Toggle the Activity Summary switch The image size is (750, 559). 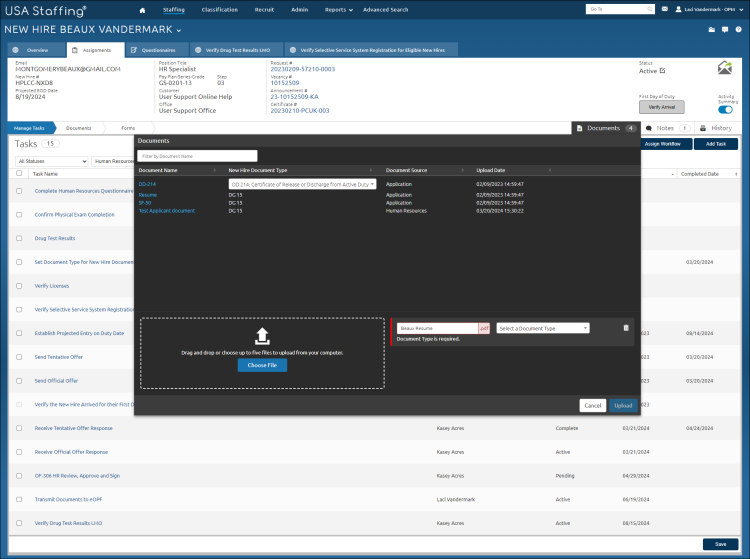[x=725, y=110]
